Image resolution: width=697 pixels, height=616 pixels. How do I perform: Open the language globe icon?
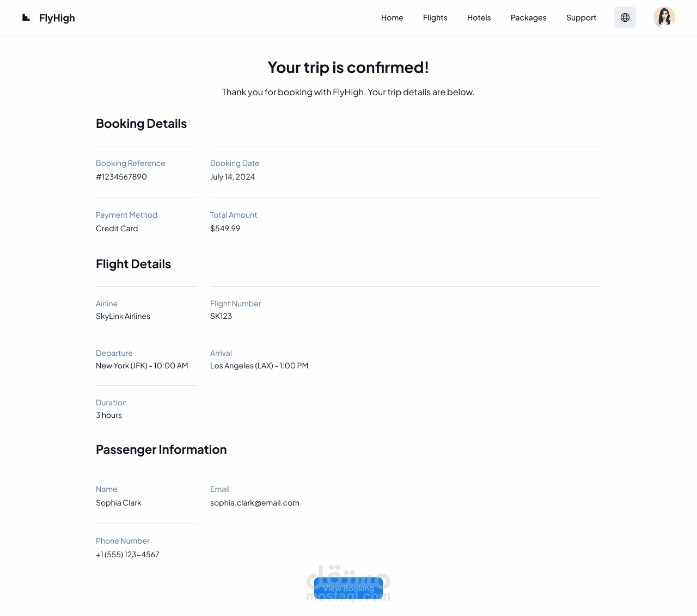[x=625, y=17]
